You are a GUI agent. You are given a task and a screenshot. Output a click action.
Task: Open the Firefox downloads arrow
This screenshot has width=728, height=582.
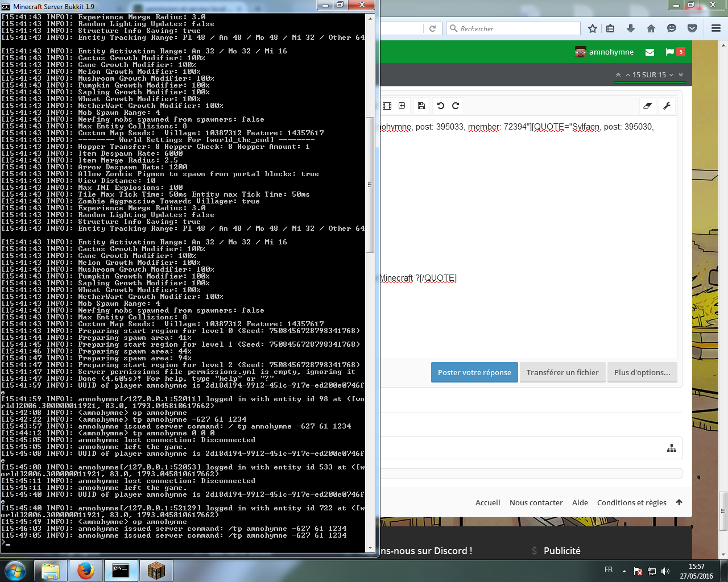(630, 28)
